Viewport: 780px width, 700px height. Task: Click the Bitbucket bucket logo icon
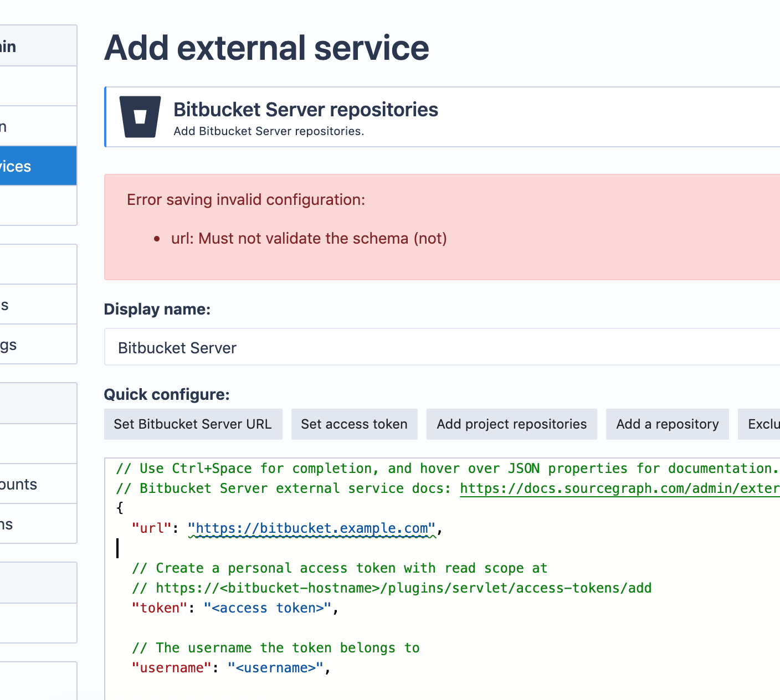pos(140,117)
